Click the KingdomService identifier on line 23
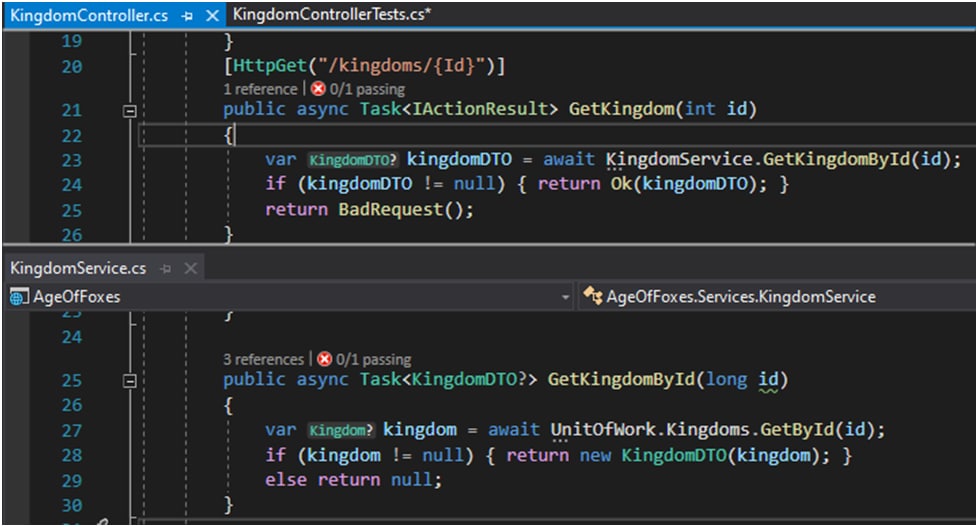Screen dimensions: 978x527 [679, 160]
